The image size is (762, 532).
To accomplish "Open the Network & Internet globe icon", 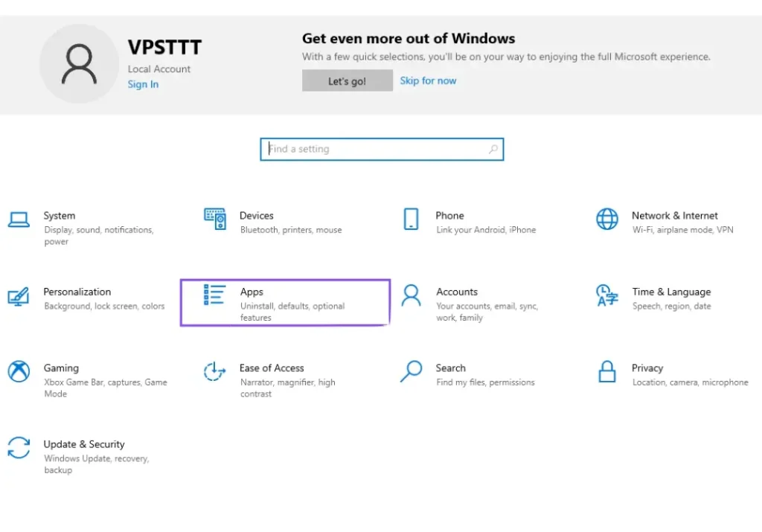I will 607,219.
